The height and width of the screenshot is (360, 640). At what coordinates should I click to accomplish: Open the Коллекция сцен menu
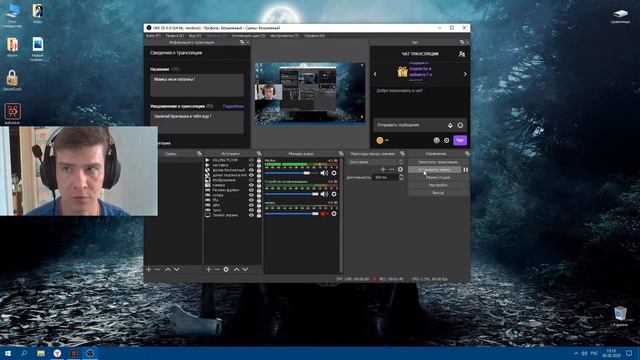click(249, 36)
